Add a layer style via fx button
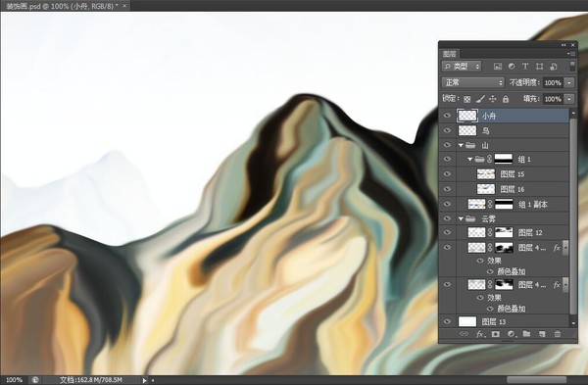 point(480,334)
